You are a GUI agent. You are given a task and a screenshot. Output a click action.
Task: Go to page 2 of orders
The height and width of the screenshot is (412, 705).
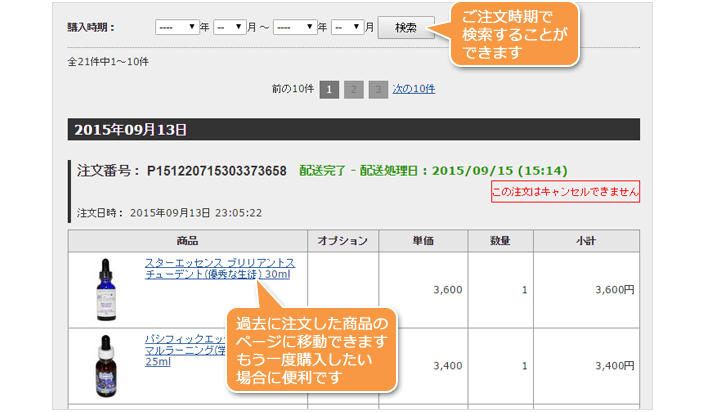[x=353, y=89]
